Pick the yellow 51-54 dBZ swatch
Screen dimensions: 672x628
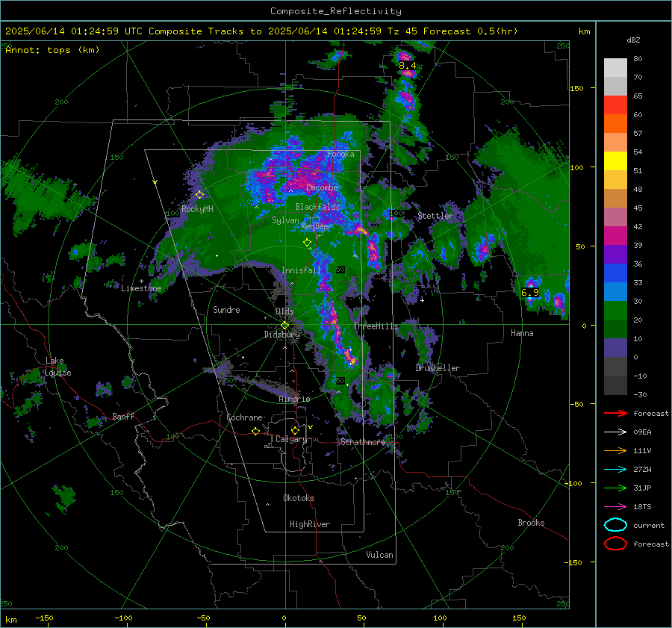[x=615, y=161]
